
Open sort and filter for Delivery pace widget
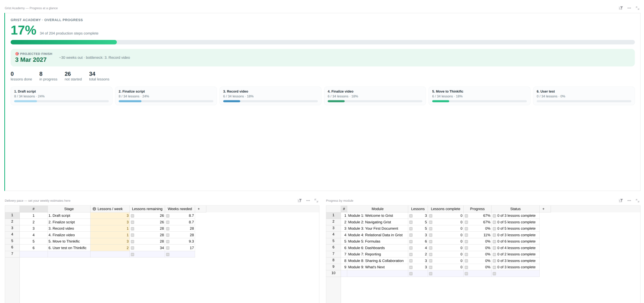(x=300, y=200)
